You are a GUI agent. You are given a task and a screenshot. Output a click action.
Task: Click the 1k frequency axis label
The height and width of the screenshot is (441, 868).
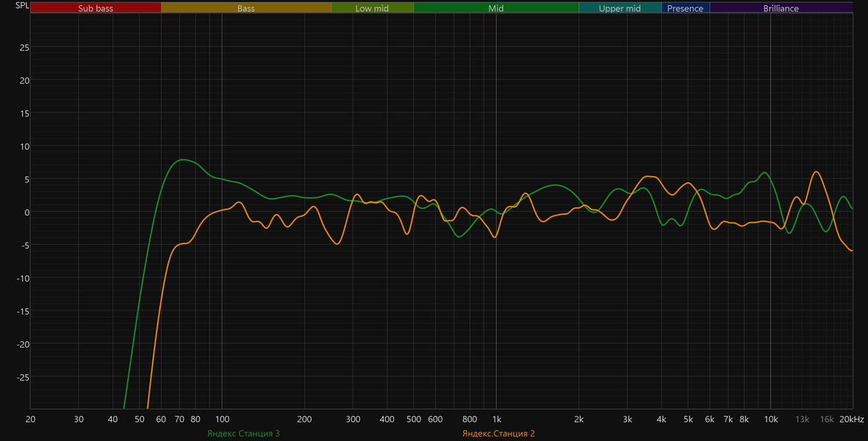[x=497, y=420]
